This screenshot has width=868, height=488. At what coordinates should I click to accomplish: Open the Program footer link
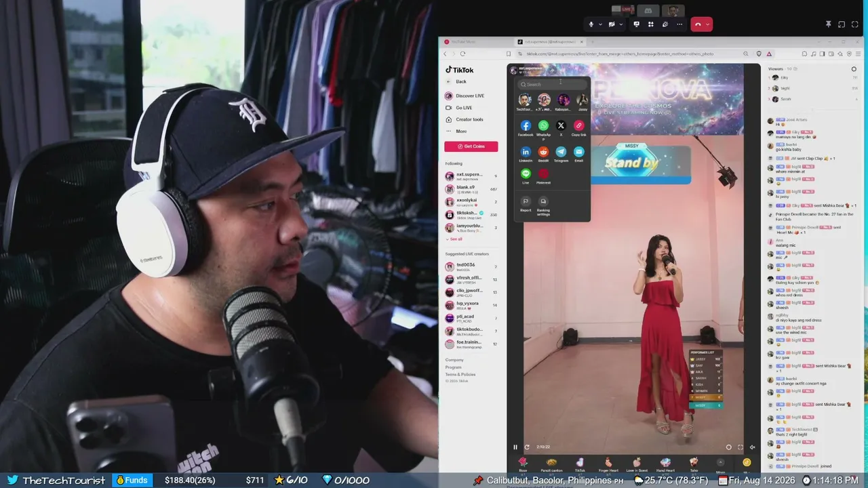pyautogui.click(x=454, y=367)
